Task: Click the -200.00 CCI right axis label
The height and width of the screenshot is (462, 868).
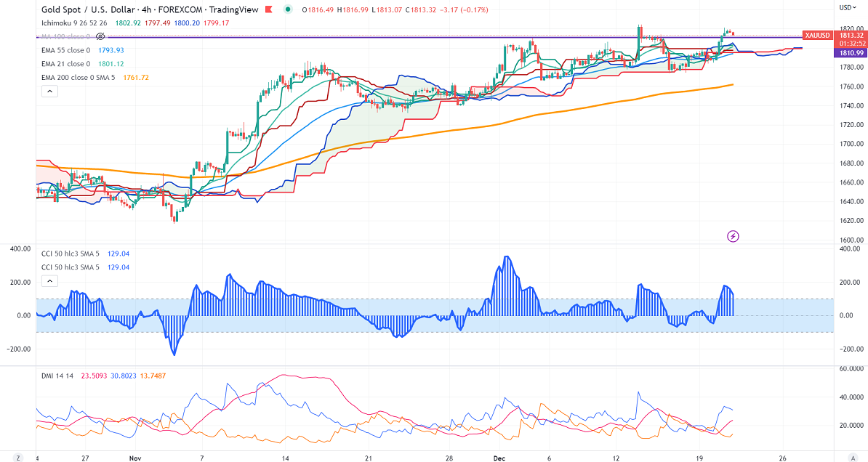Action: click(x=851, y=349)
